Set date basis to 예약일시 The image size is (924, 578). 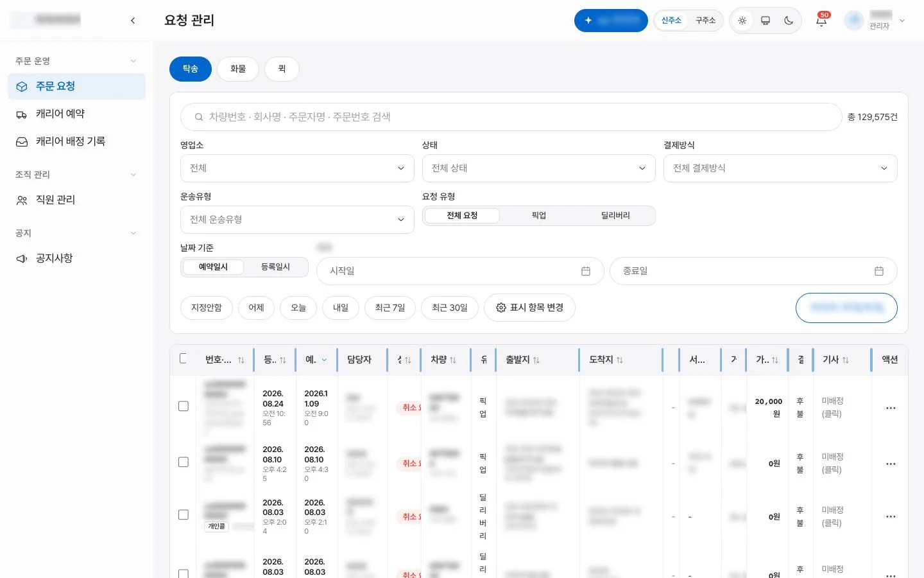click(213, 267)
